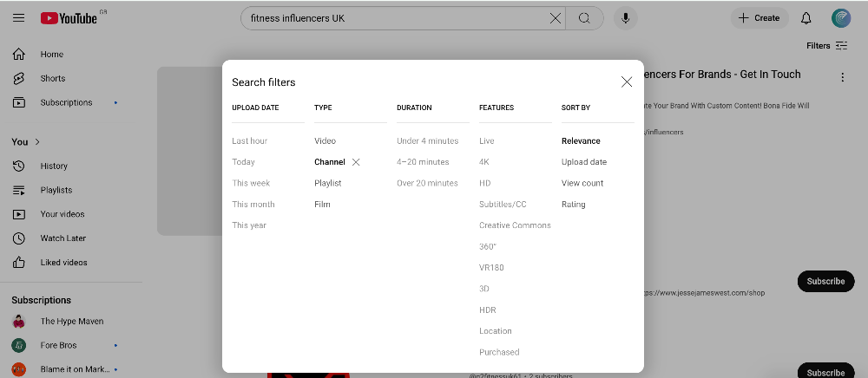This screenshot has width=868, height=378.
Task: Open the notifications bell
Action: (806, 18)
